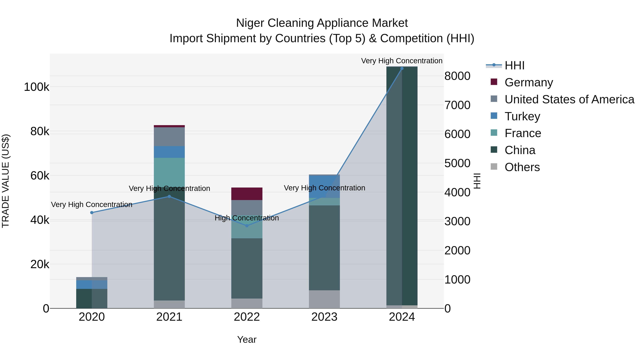Screen dimensions: 644x362
Task: Click the 100k trade value tick
Action: [36, 87]
